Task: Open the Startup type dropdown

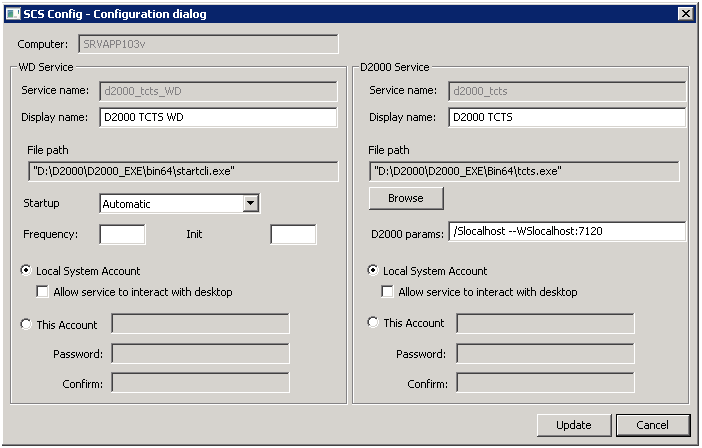Action: [251, 204]
